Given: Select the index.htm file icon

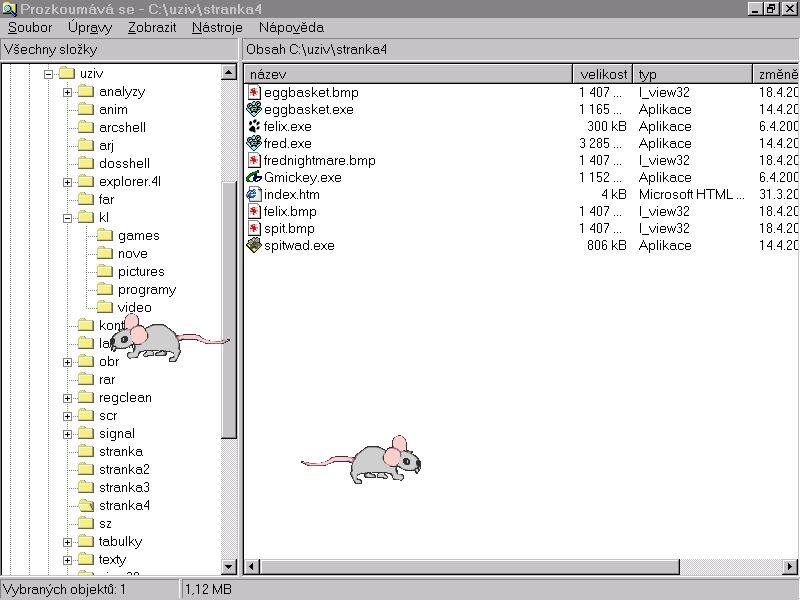Looking at the screenshot, I should [254, 194].
